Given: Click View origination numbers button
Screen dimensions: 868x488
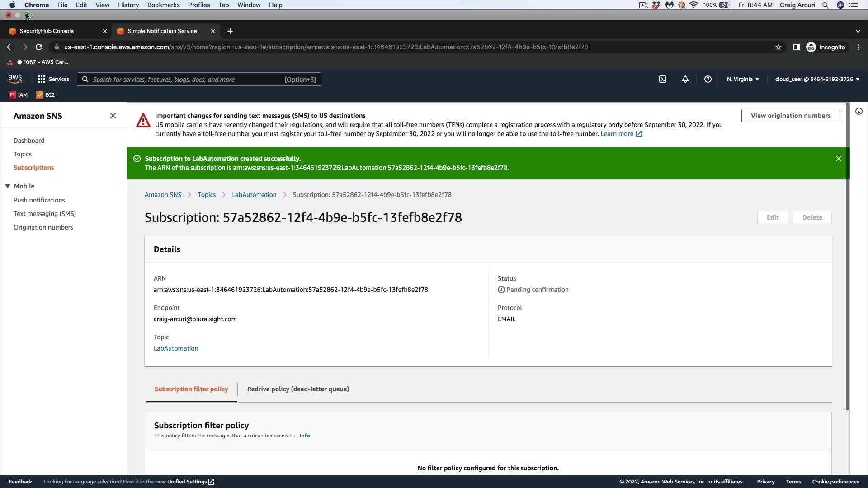Looking at the screenshot, I should [x=791, y=116].
